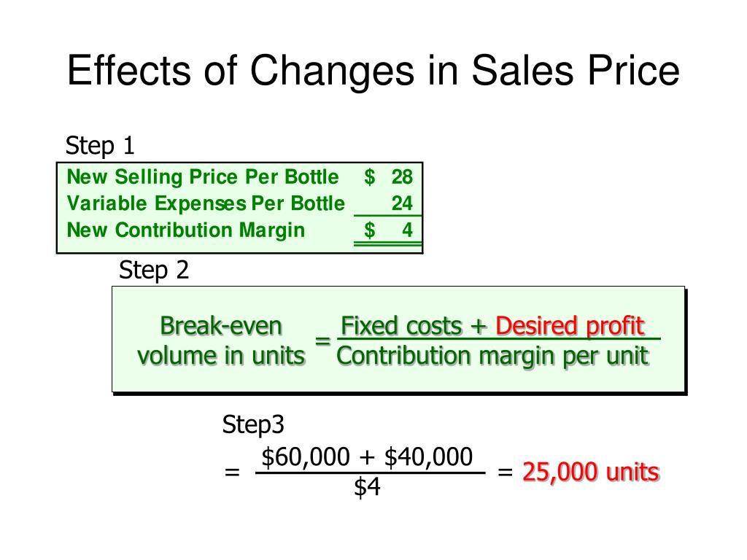Screen dimensions: 747x560
Task: Select the red Desired profit text
Action: pos(570,326)
